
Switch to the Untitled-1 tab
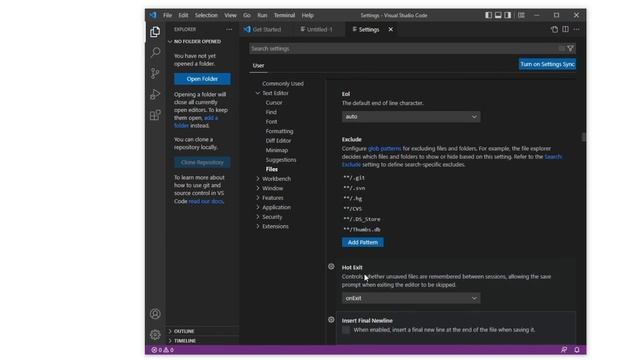pyautogui.click(x=317, y=29)
